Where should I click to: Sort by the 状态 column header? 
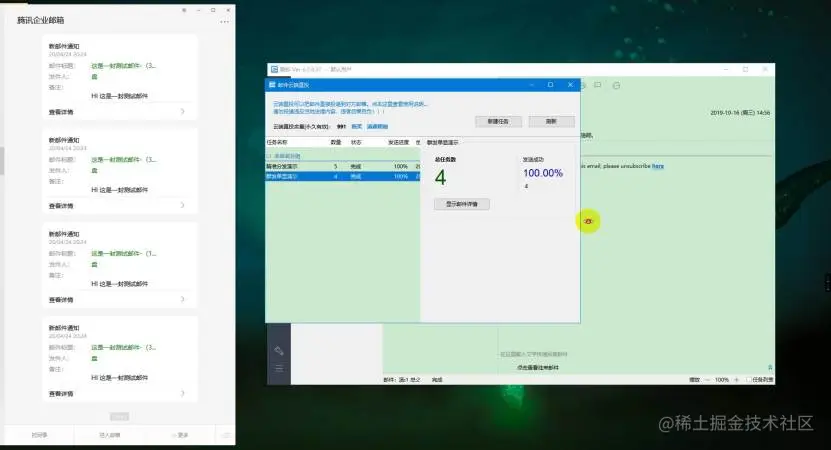[356, 143]
